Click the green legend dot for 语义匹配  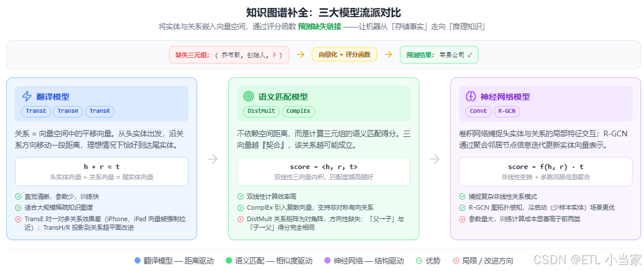pyautogui.click(x=229, y=261)
